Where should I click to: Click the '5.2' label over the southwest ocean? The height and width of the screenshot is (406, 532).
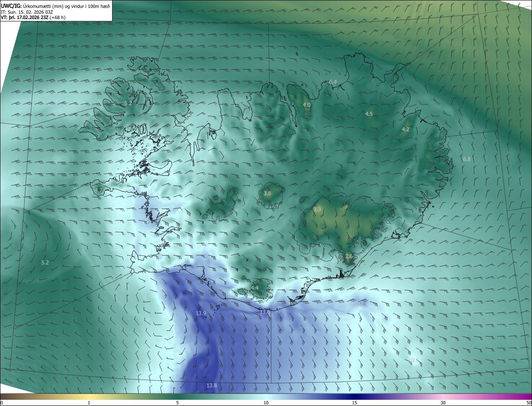point(45,262)
